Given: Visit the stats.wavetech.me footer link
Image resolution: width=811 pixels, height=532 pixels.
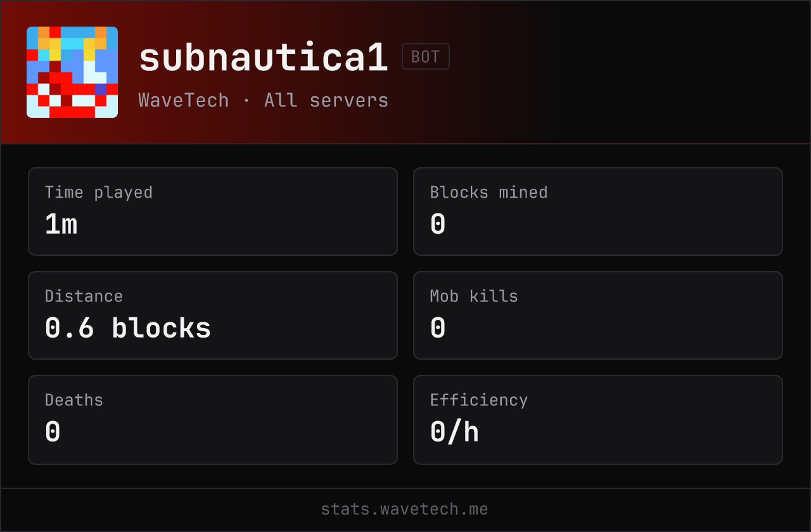Looking at the screenshot, I should pos(405,509).
